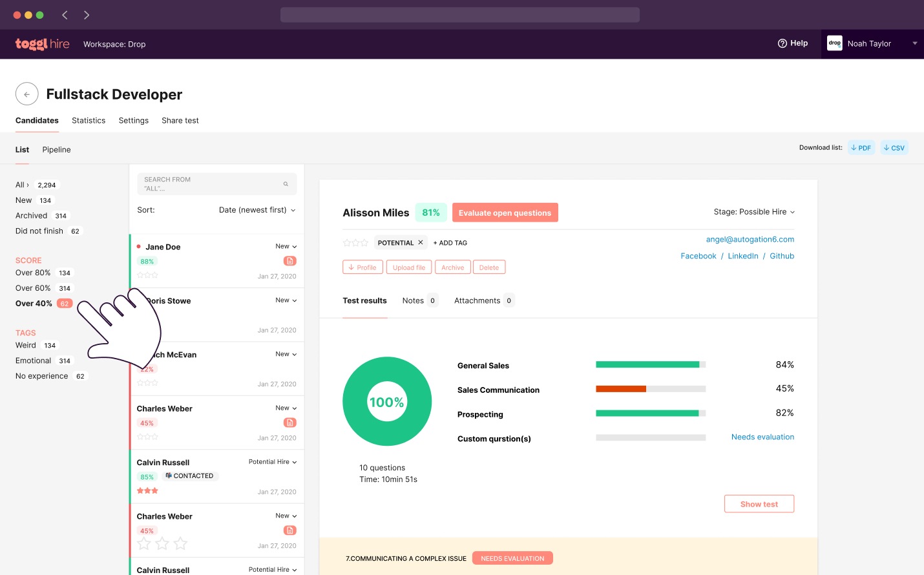The width and height of the screenshot is (924, 575).
Task: Click the Toggl Hire logo
Action: tap(42, 44)
